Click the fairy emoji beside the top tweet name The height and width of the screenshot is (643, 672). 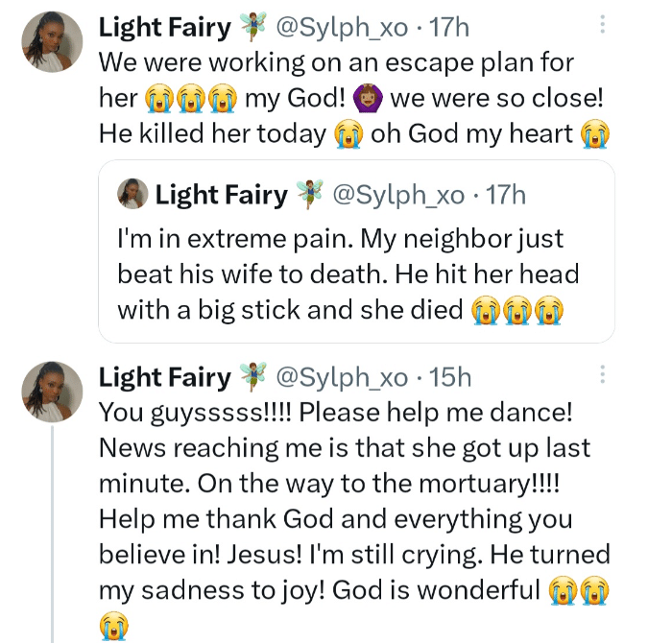(254, 28)
